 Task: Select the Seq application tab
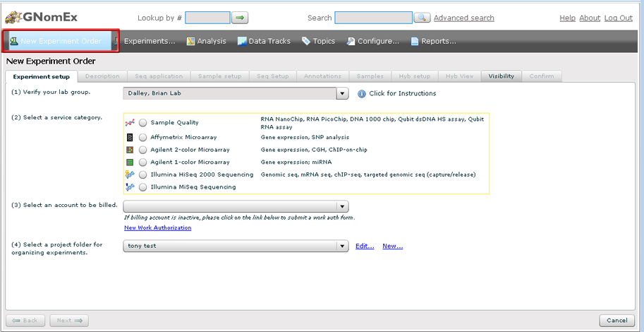159,76
